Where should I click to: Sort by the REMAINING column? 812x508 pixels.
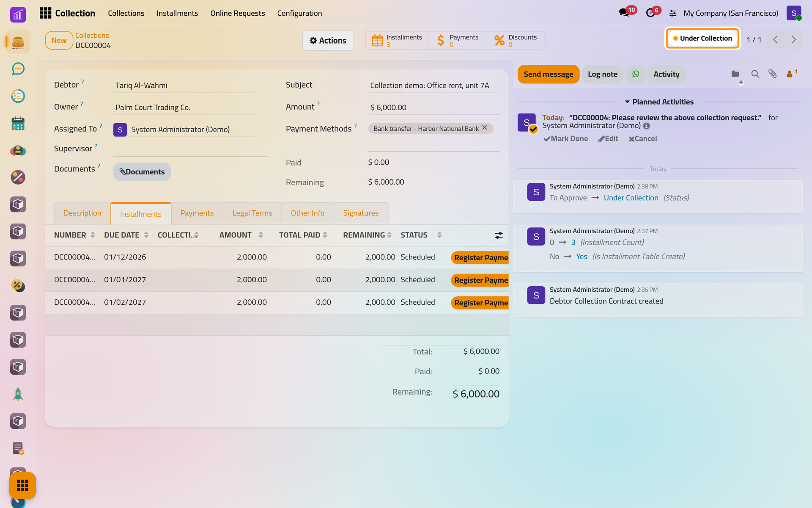click(367, 235)
